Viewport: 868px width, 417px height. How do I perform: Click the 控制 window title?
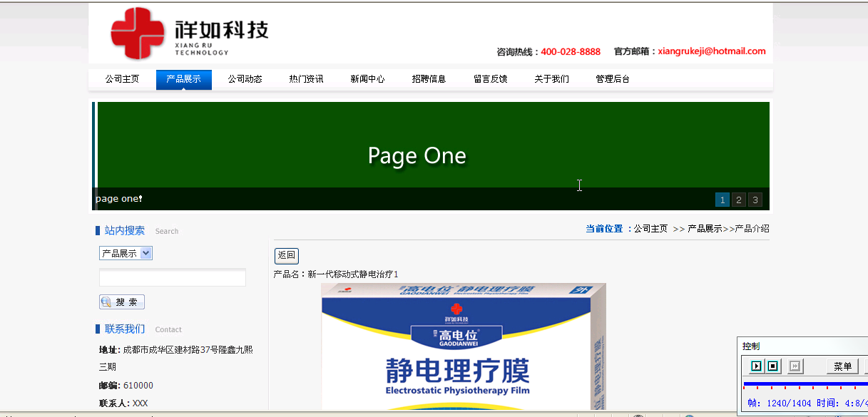point(751,346)
